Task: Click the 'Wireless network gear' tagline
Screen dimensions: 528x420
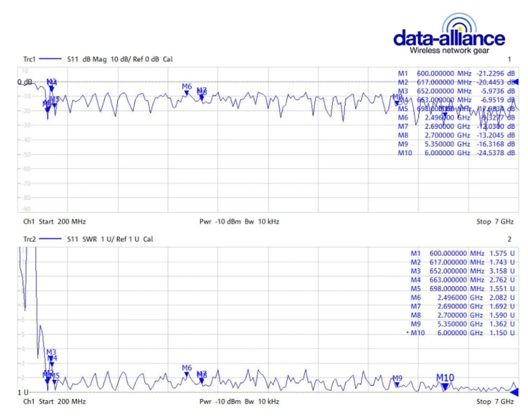Action: (x=449, y=50)
